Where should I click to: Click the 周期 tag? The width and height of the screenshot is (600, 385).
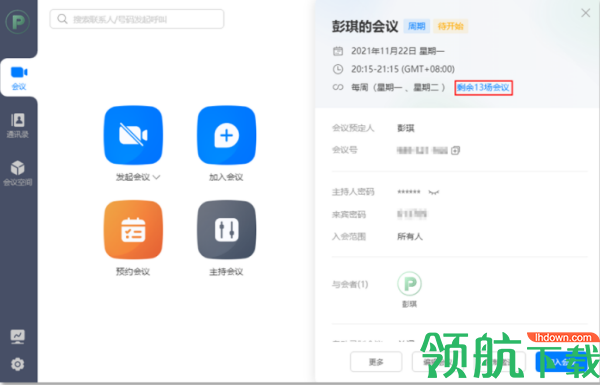(x=416, y=26)
